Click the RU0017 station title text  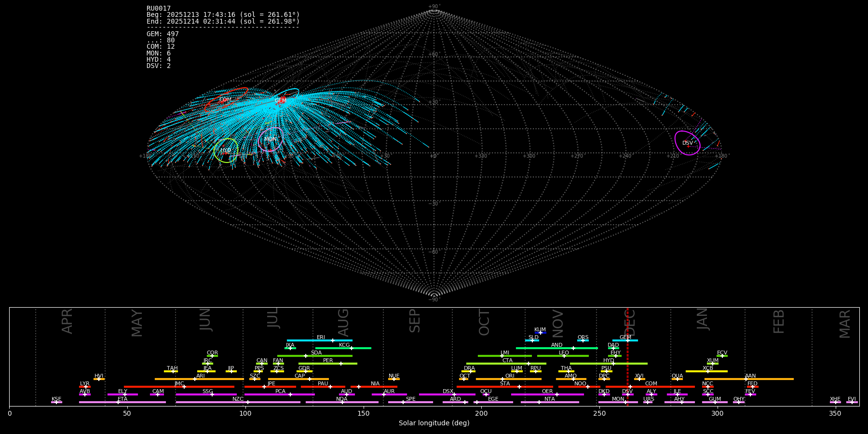coord(159,9)
